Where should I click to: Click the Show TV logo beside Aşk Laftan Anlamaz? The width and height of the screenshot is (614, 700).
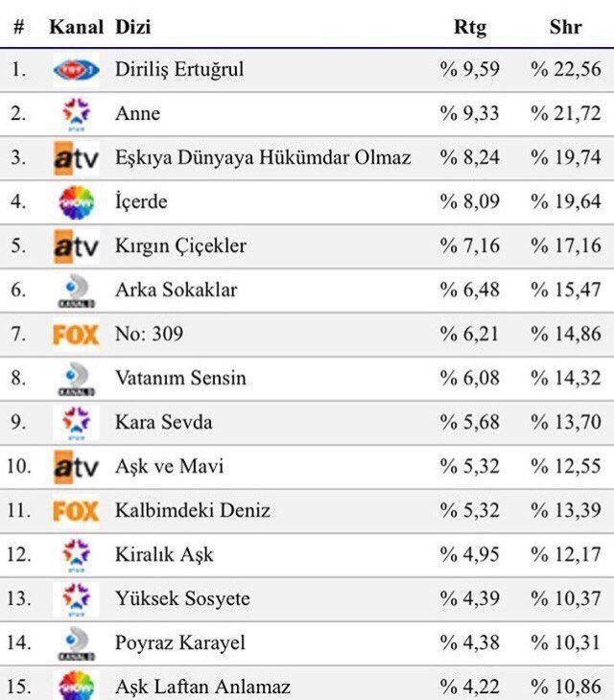click(76, 686)
